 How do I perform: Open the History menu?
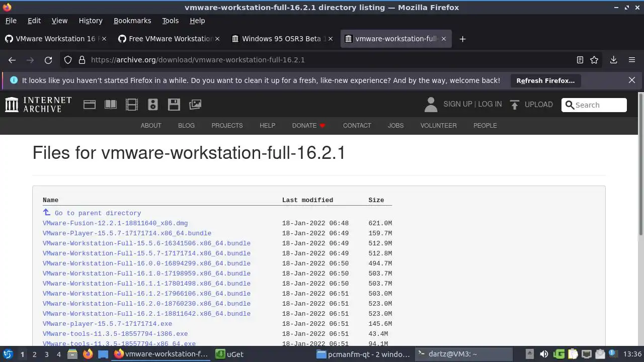tap(91, 21)
